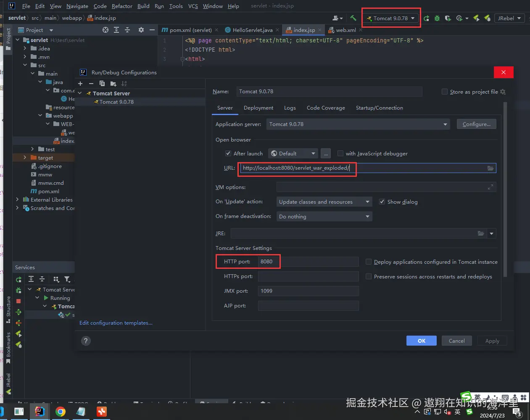The image size is (530, 420).
Task: Switch to Deployment tab
Action: (x=258, y=108)
